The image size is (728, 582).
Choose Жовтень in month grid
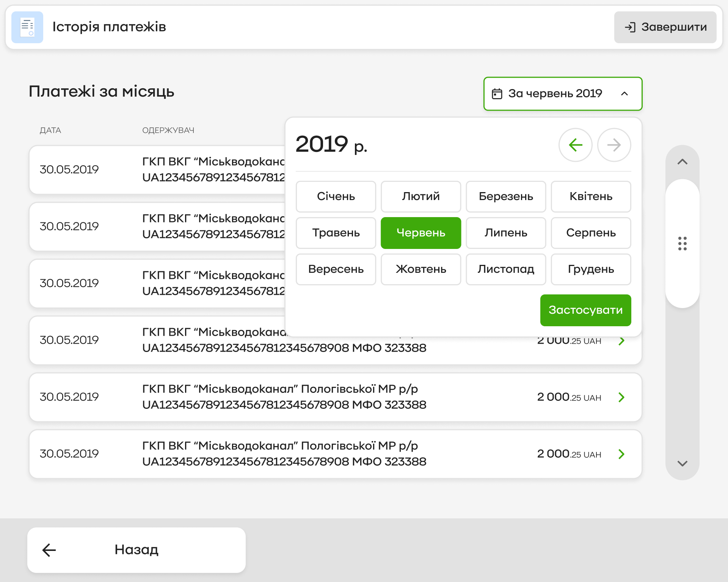coord(421,269)
